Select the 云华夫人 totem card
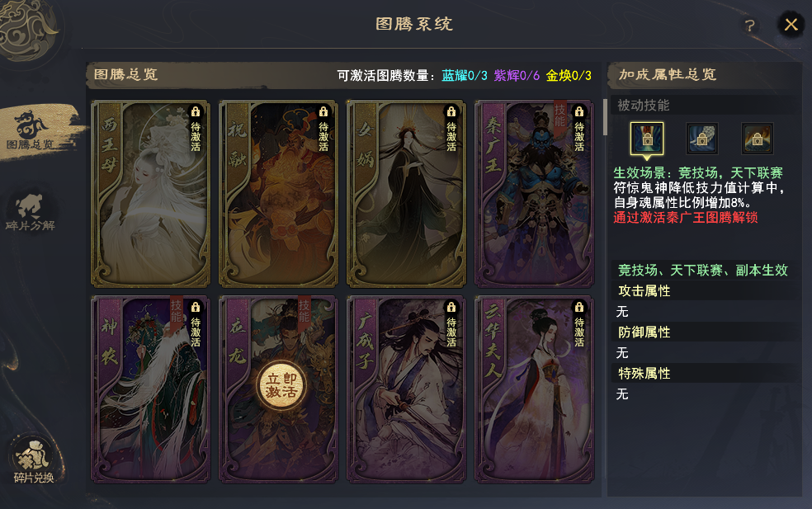 [x=535, y=389]
